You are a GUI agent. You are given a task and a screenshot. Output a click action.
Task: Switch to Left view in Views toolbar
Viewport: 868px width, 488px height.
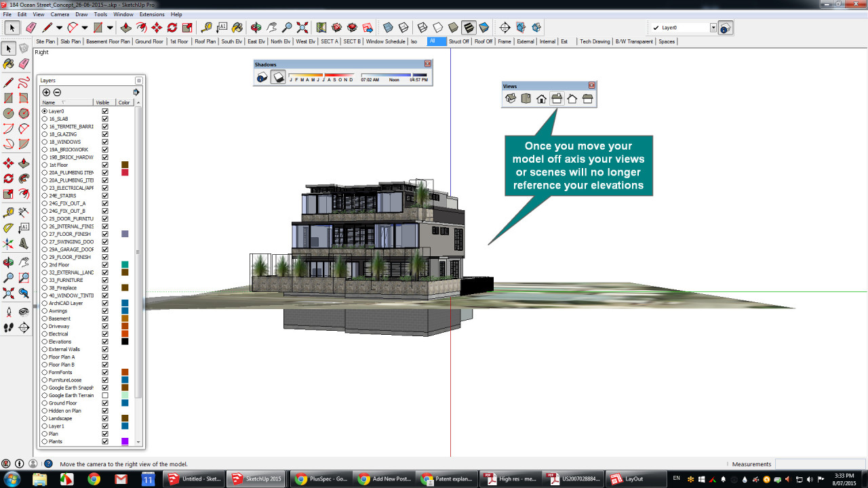coord(588,99)
